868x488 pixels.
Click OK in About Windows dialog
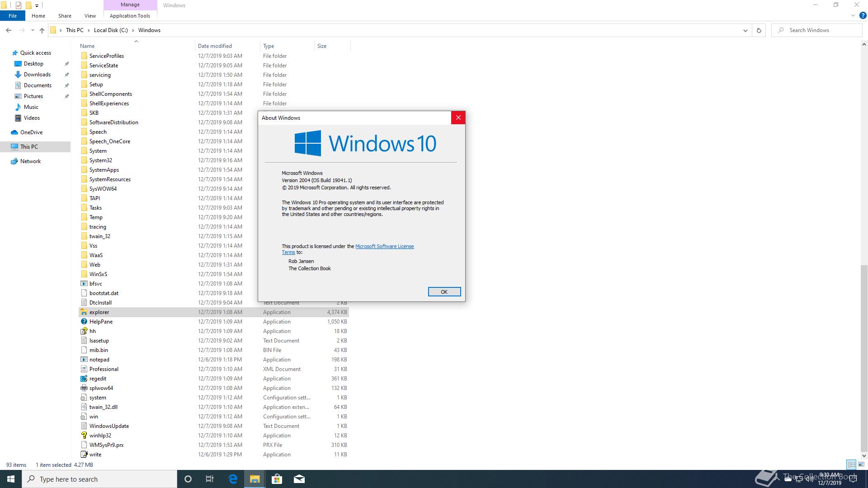tap(444, 292)
